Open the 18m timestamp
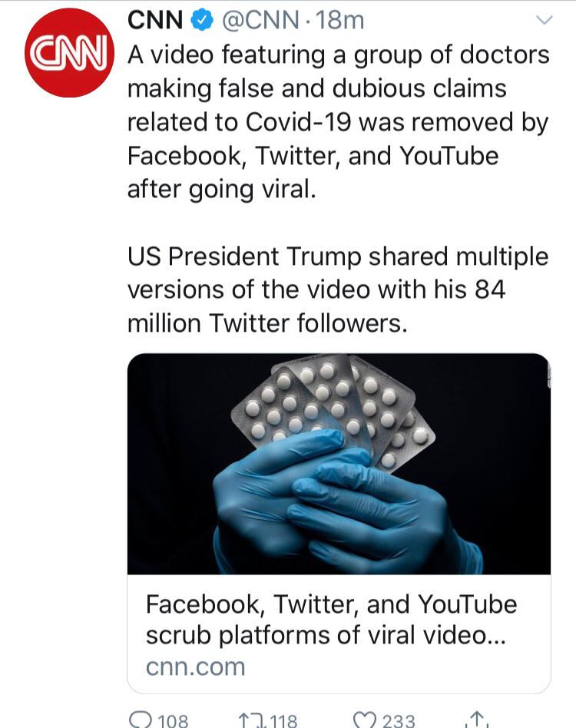Viewport: 576px width, 728px height. click(339, 21)
